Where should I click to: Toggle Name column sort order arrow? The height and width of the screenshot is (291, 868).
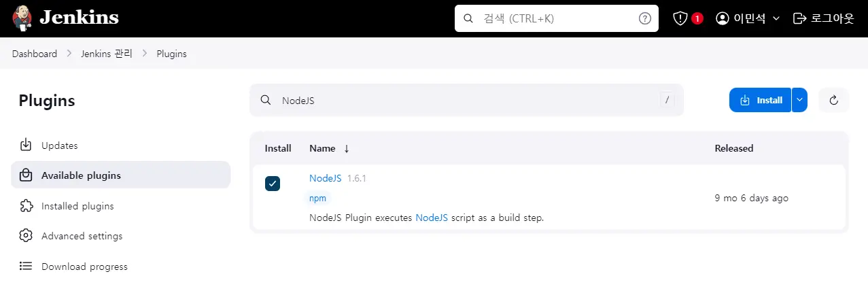coord(347,148)
